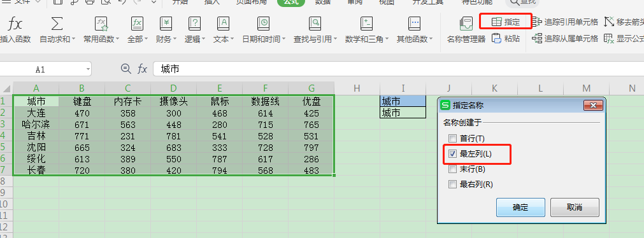Click the name box showing A1
The image size is (644, 238).
40,69
